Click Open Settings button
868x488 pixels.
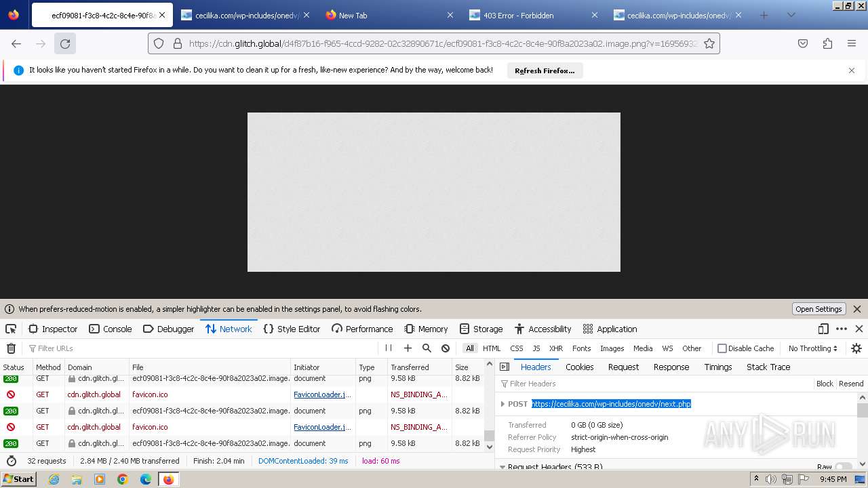pos(818,309)
